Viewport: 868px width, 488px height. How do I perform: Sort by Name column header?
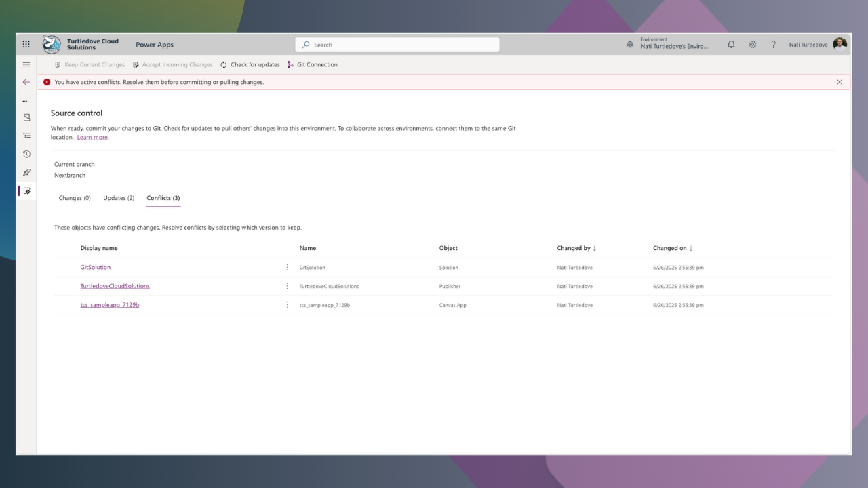pos(308,248)
